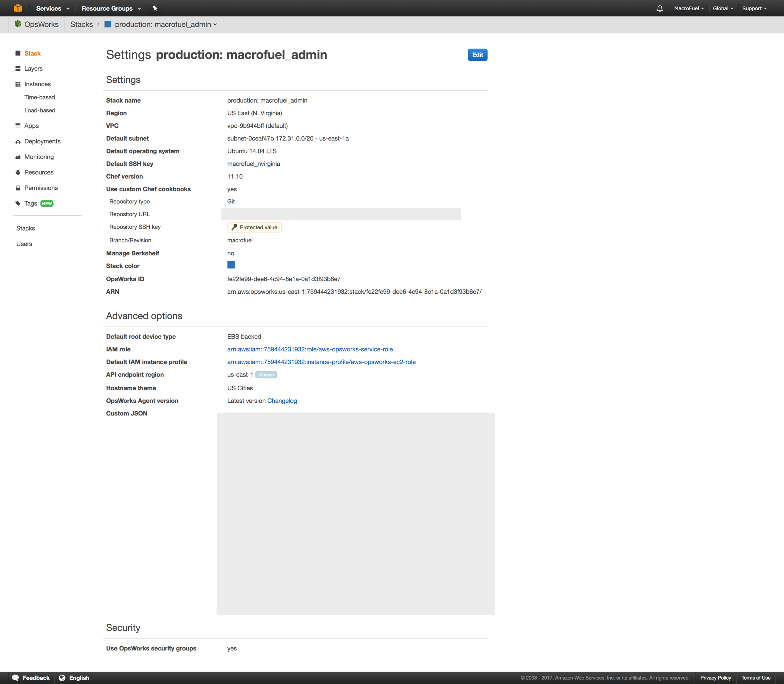Click the AWS cube logo icon
784x684 pixels.
[x=18, y=8]
